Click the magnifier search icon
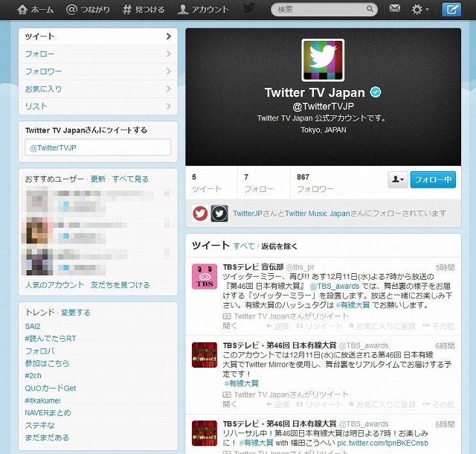Screen dimensions: 476x454 [x=370, y=9]
